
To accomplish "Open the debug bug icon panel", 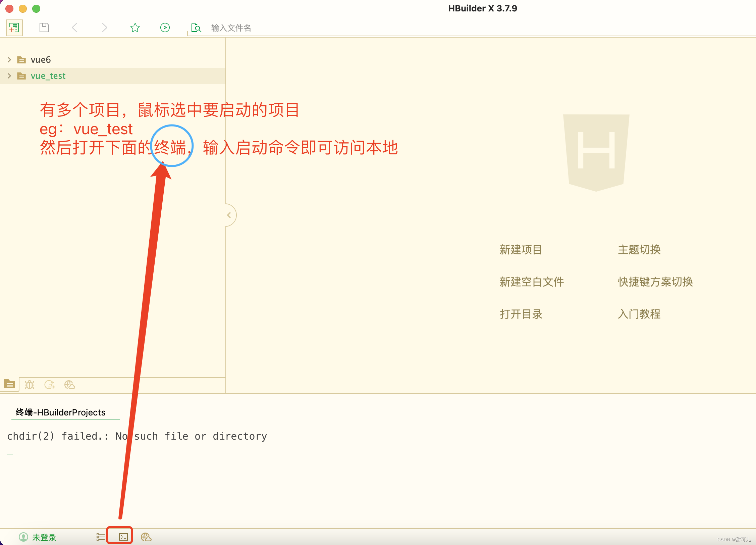I will tap(30, 385).
